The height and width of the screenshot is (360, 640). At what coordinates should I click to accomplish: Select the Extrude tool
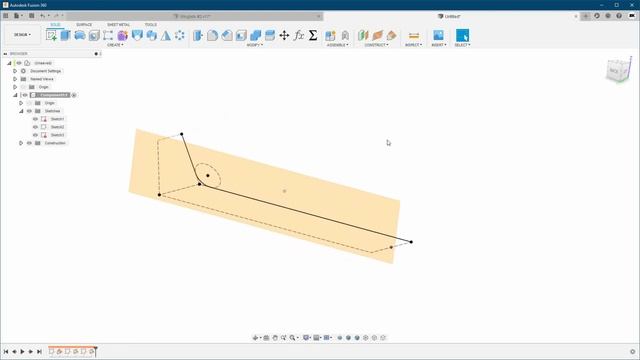click(65, 35)
